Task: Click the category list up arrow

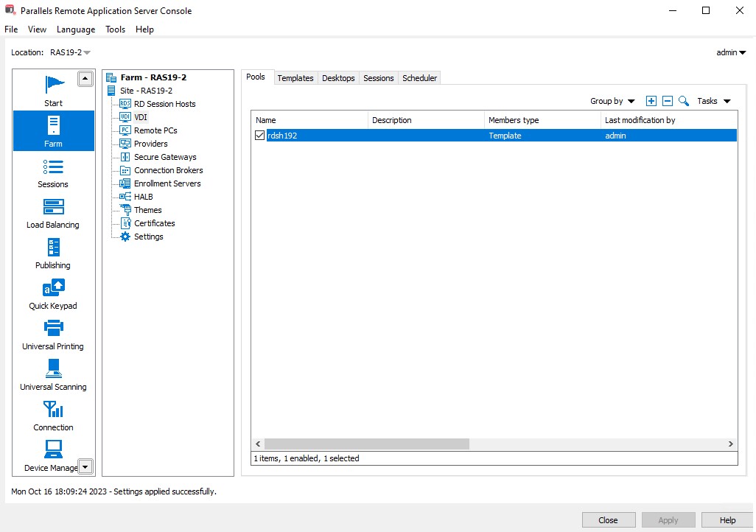Action: [x=85, y=79]
